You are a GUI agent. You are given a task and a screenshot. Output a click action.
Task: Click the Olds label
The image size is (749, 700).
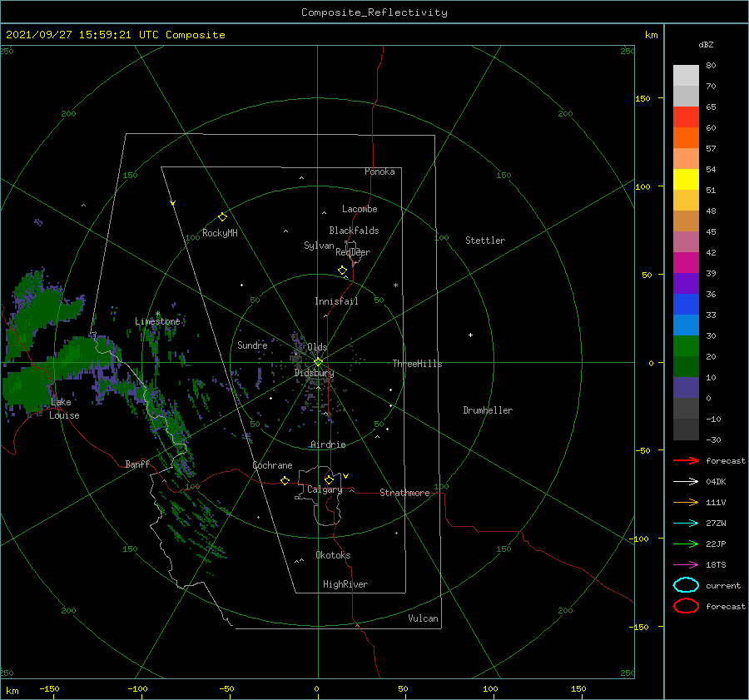[317, 347]
